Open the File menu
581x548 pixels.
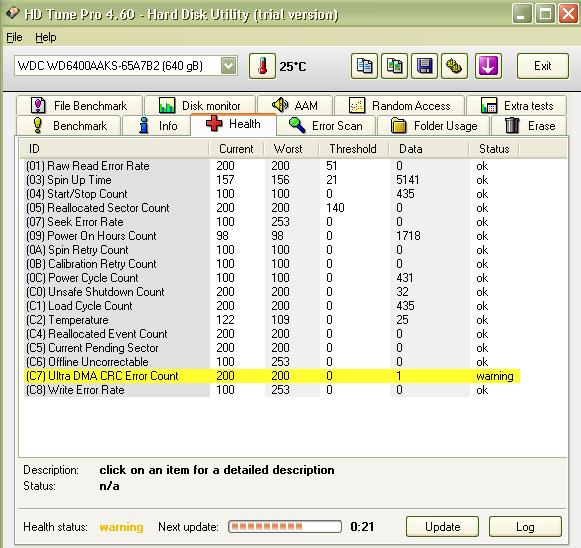coord(14,37)
